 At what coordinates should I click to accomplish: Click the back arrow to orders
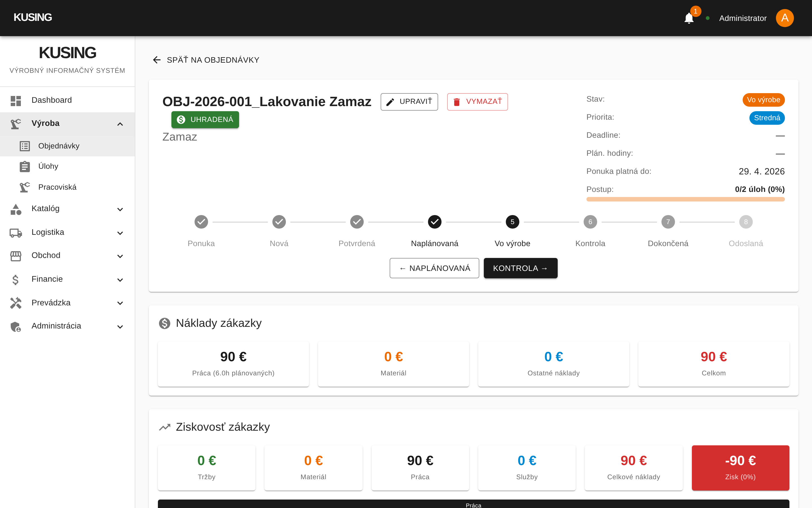[x=157, y=60]
